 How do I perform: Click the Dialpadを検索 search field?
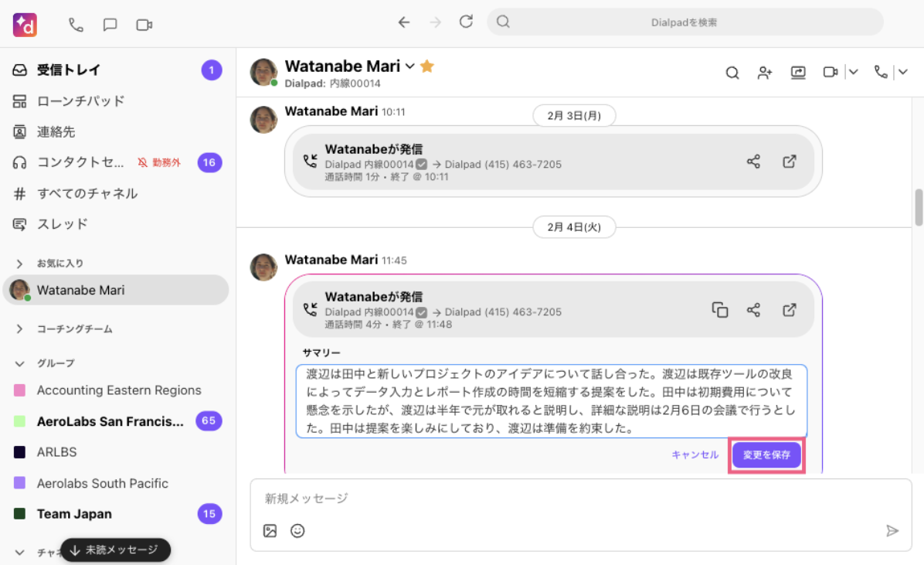pyautogui.click(x=685, y=22)
